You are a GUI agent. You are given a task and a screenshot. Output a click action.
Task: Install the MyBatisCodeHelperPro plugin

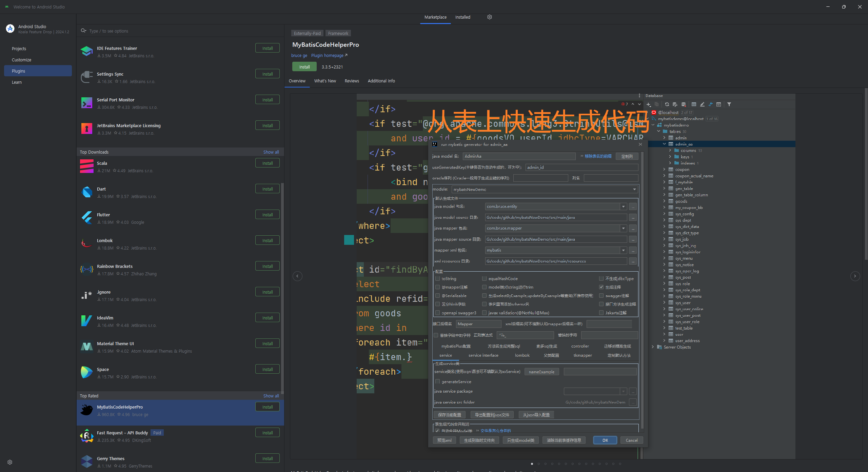tap(304, 66)
